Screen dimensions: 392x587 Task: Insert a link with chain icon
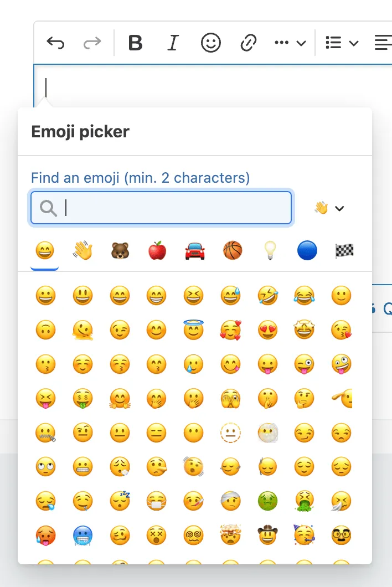coord(248,43)
